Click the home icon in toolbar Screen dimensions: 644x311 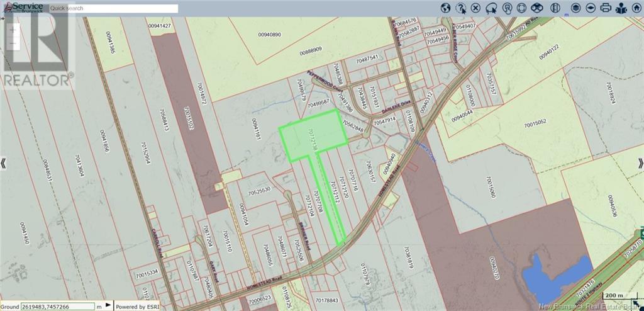(636, 8)
